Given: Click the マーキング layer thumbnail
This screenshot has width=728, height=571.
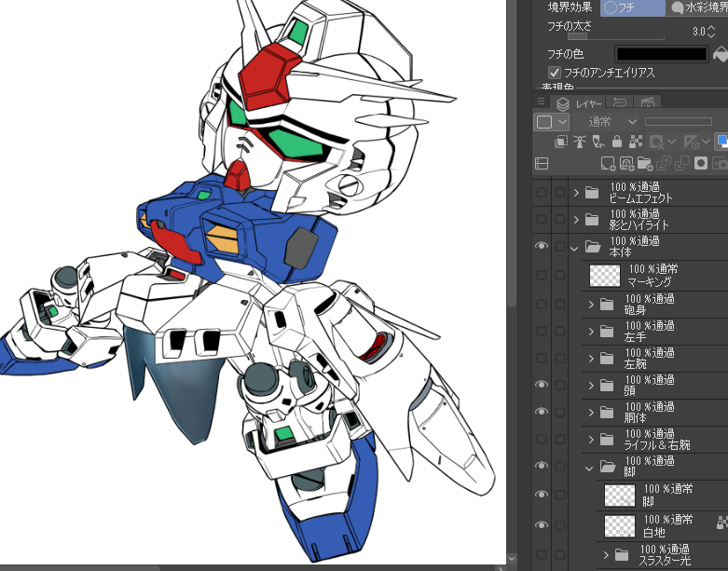Looking at the screenshot, I should click(605, 276).
